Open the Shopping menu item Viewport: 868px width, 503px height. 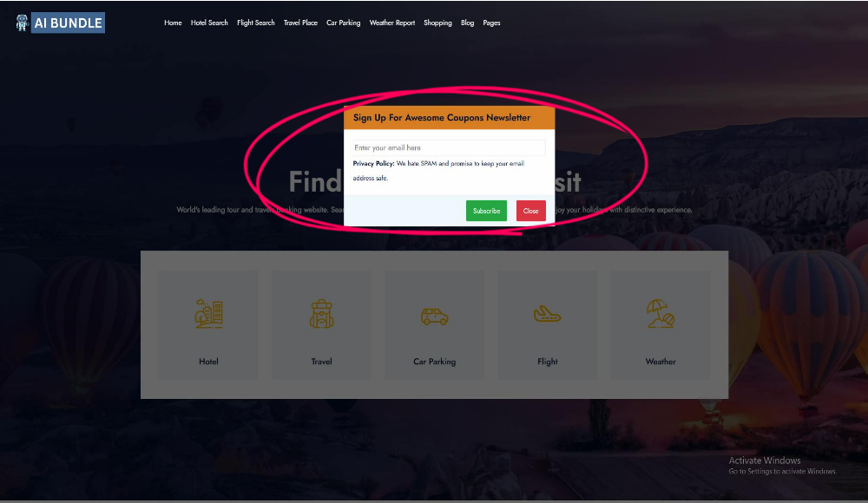437,23
